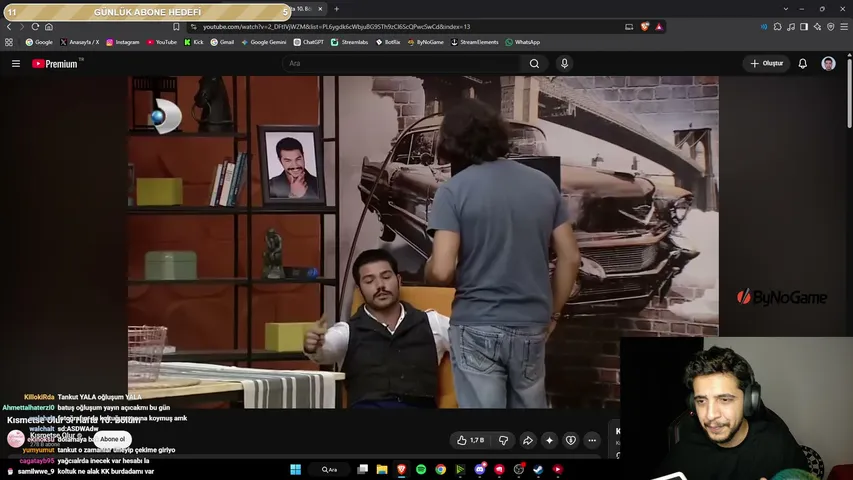Viewport: 853px width, 480px height.
Task: Dislike the video with thumbs down
Action: (x=503, y=440)
